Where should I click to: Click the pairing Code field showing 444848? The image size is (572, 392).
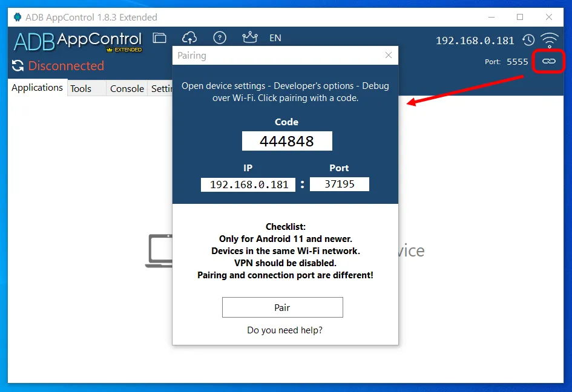(287, 141)
